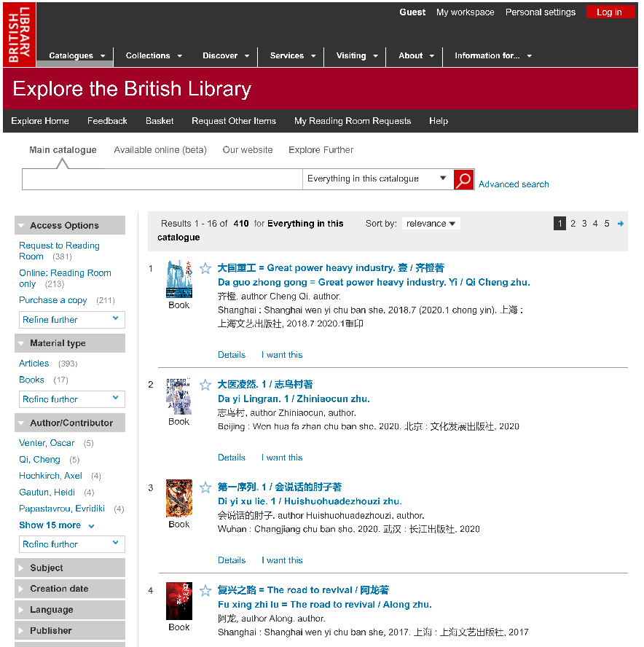Filter by author Hochkirch, Axel
The height and width of the screenshot is (647, 644).
50,476
